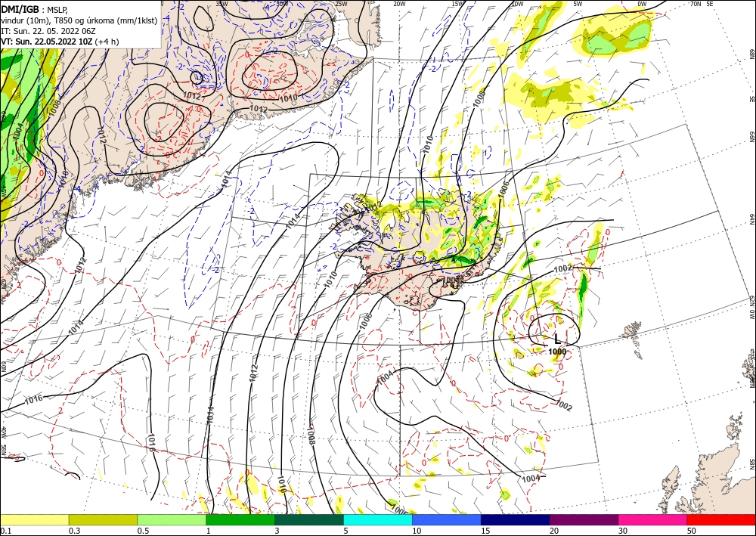Click the "3" legend scale value

[277, 531]
